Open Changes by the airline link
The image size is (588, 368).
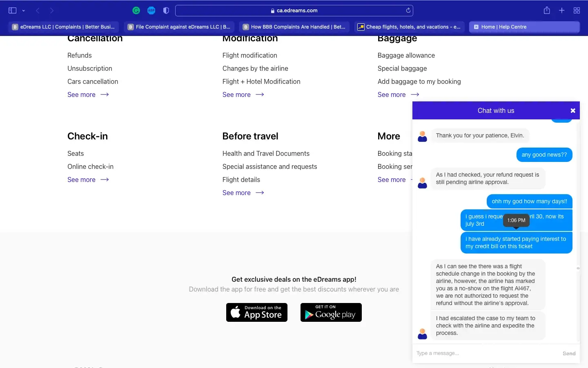(255, 68)
